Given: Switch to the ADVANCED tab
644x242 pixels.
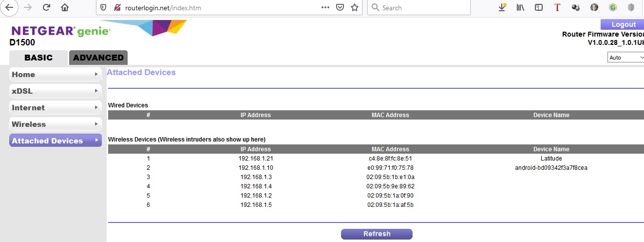Looking at the screenshot, I should click(x=98, y=58).
